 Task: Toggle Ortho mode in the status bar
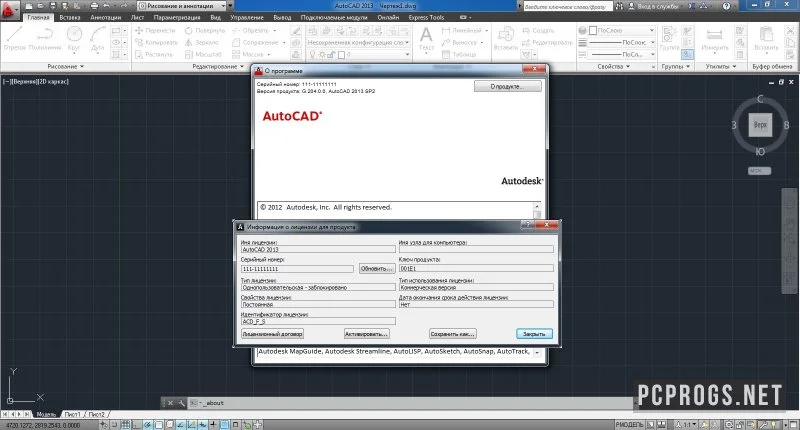coord(136,424)
